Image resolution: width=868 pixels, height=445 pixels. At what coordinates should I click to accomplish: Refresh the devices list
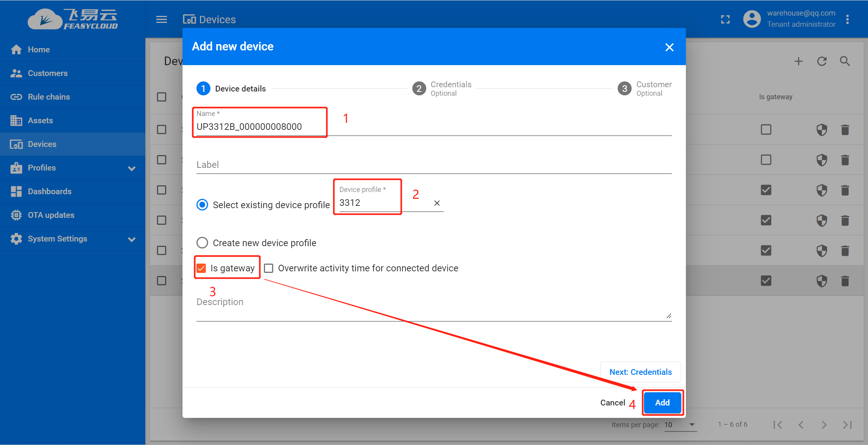pos(821,61)
